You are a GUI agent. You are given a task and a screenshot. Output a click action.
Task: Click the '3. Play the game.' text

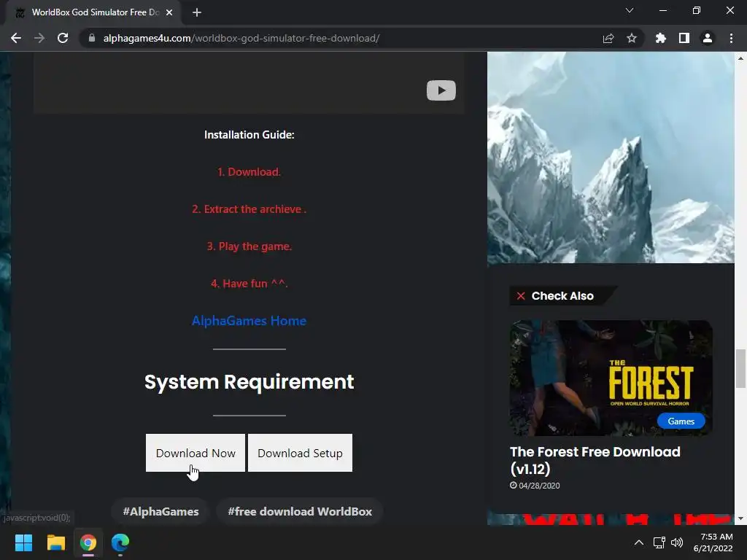pyautogui.click(x=249, y=246)
